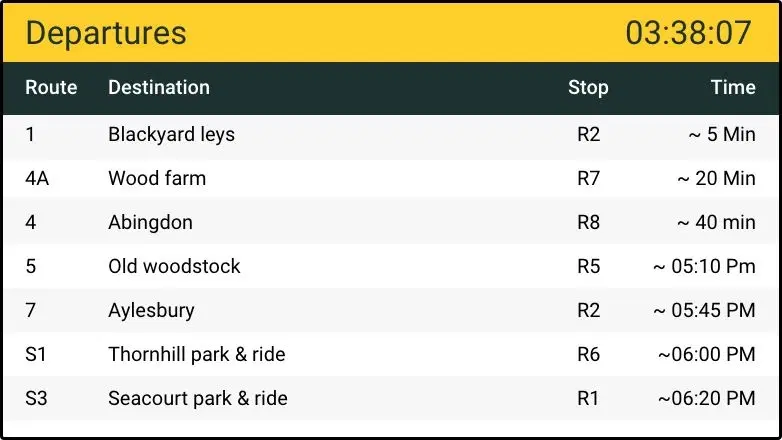Click stop R8 for Abingdon
The width and height of the screenshot is (782, 440).
589,222
